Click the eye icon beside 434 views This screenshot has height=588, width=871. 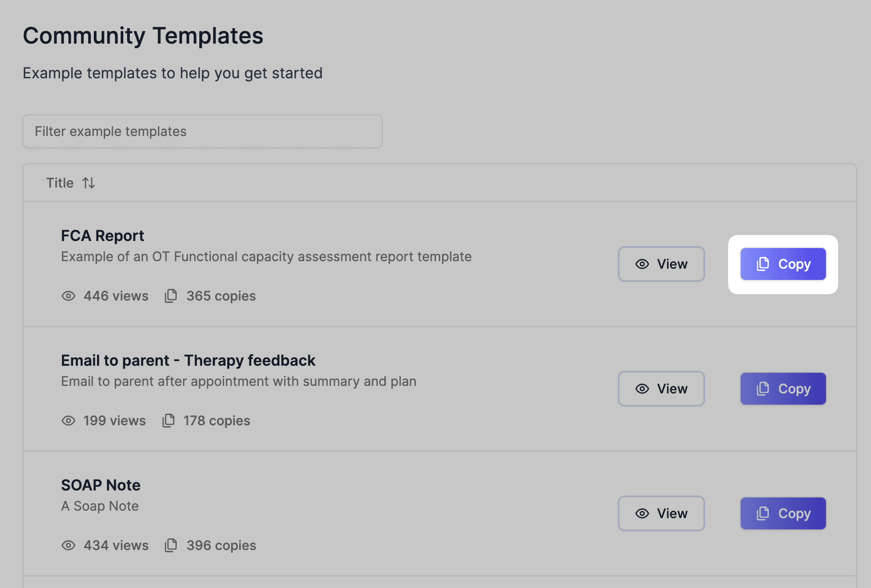68,545
